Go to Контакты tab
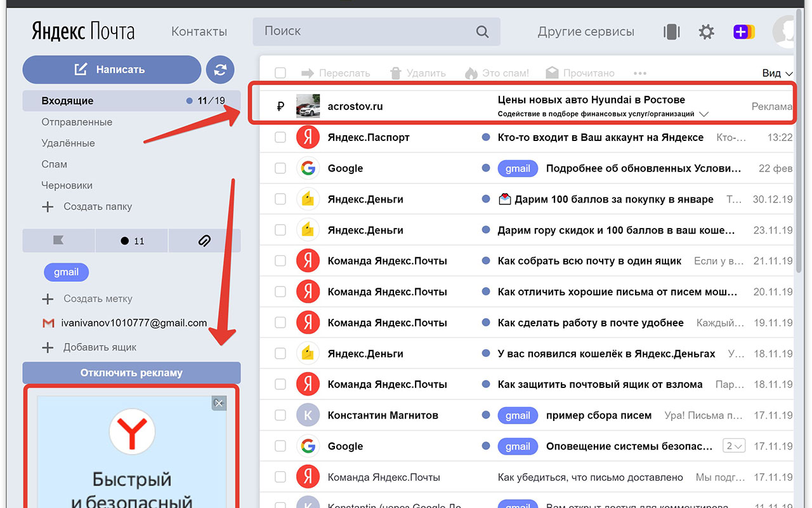Viewport: 812px width, 508px height. [x=199, y=32]
